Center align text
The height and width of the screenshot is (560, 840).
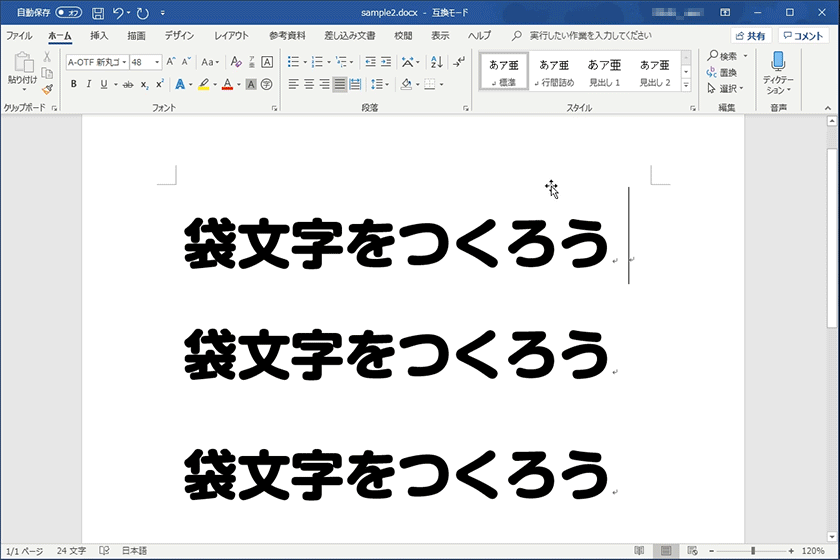click(x=309, y=84)
